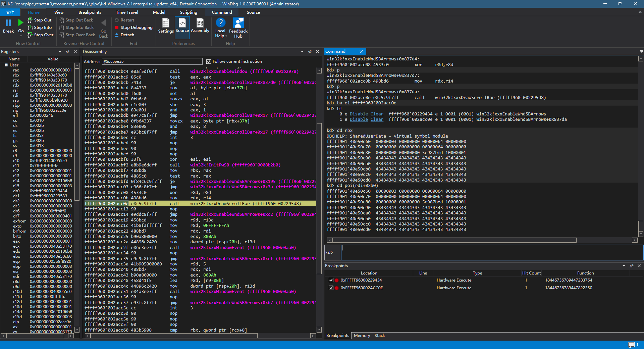The image size is (644, 349).
Task: Click Step Into Back
Action: (x=77, y=28)
